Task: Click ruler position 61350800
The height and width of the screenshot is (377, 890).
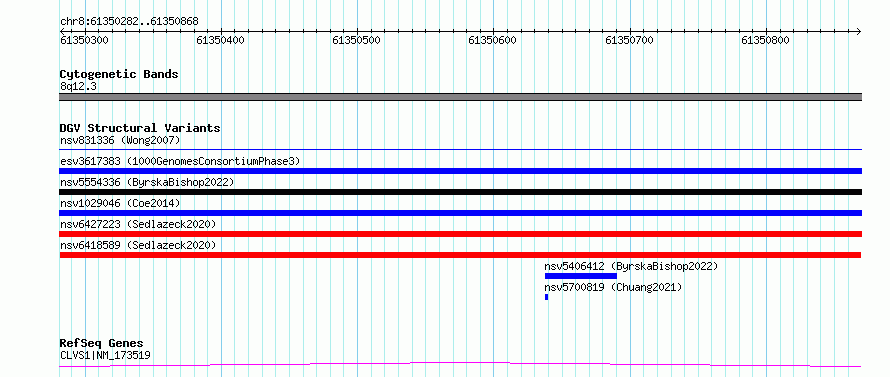Action: tap(766, 40)
